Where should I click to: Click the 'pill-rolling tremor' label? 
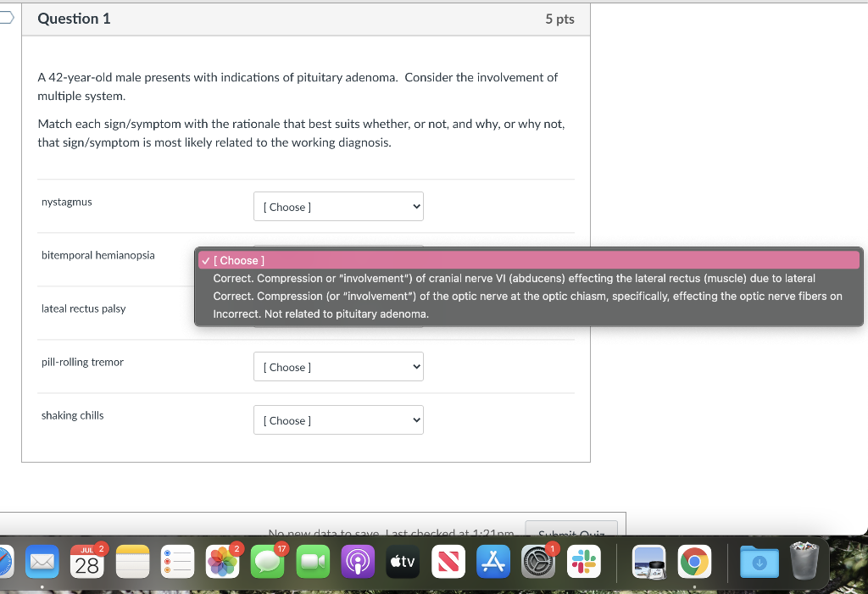82,362
